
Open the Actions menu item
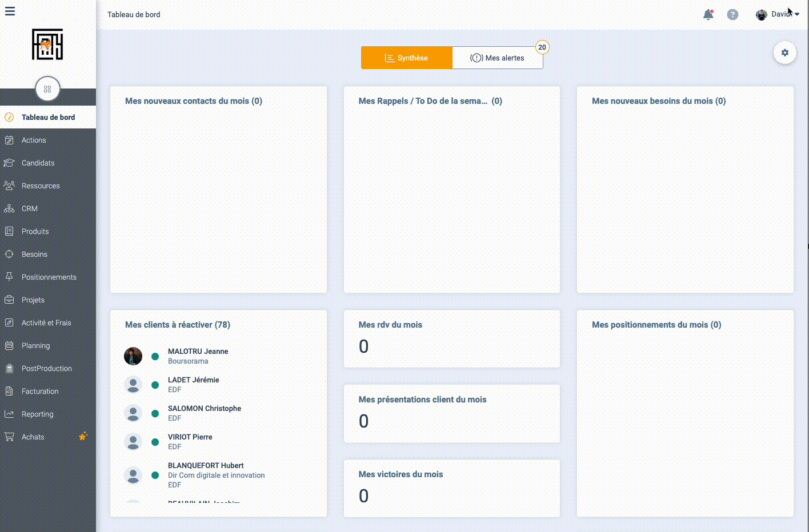(x=48, y=140)
